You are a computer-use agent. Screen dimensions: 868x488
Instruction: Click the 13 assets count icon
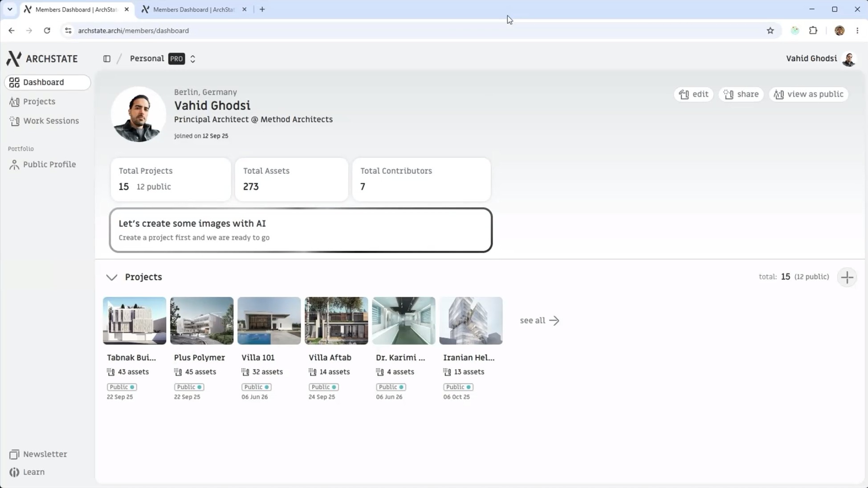click(x=447, y=372)
